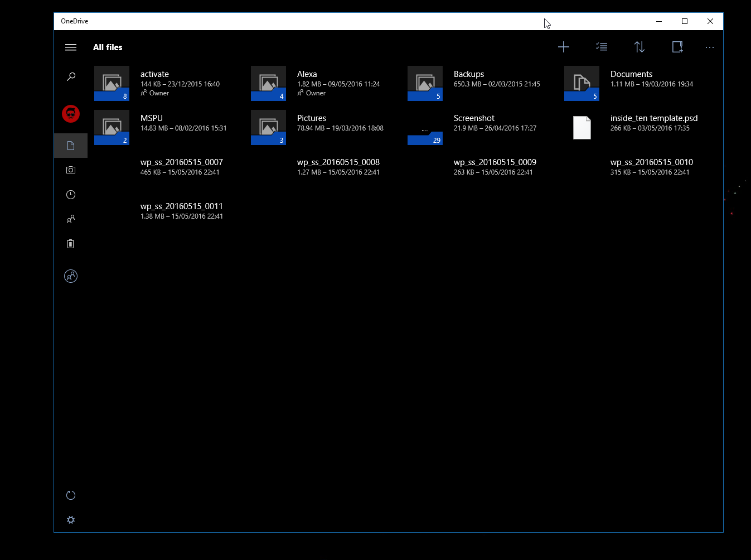Image resolution: width=751 pixels, height=560 pixels.
Task: Open the Documents folder icon
Action: (x=582, y=83)
